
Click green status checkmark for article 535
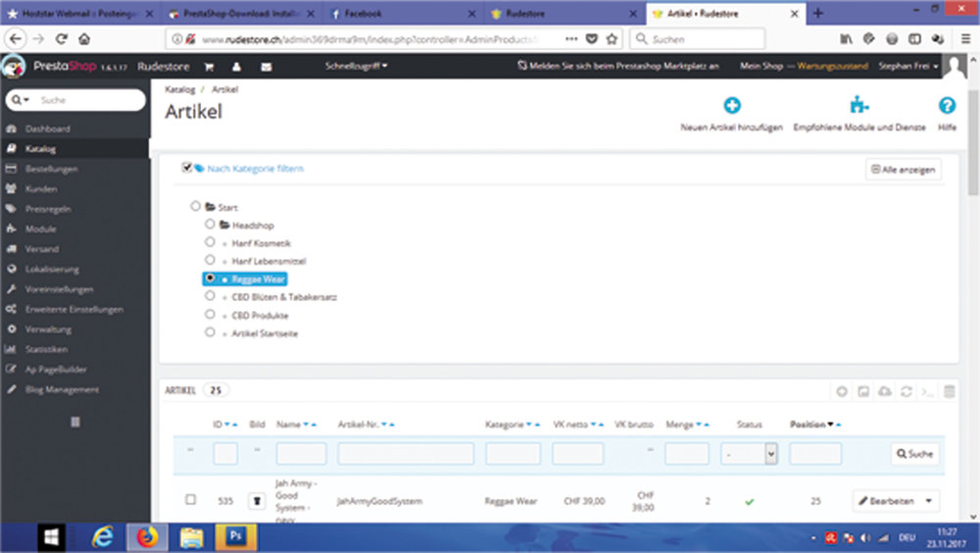click(x=750, y=502)
